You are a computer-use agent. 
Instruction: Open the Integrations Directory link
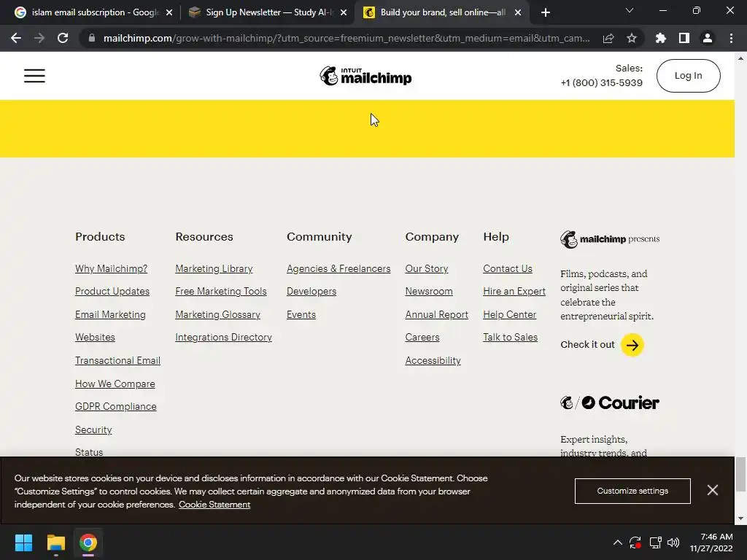tap(223, 337)
